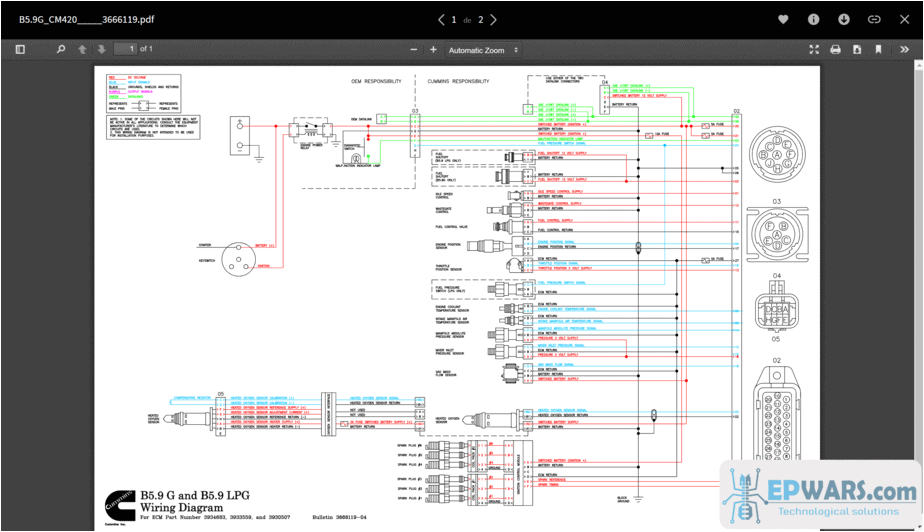Go to previous file in preview
Viewport: 924px width, 532px height.
441,19
